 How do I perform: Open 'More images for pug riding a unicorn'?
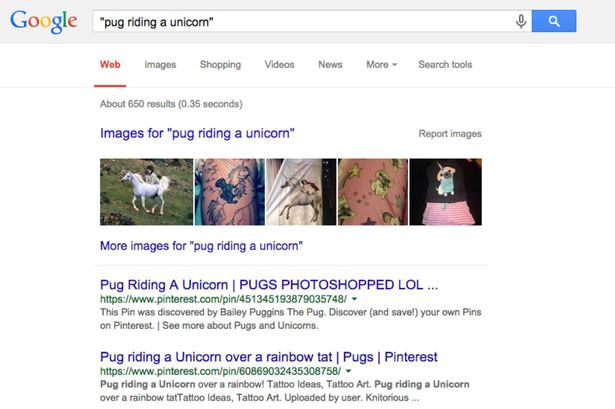click(201, 246)
